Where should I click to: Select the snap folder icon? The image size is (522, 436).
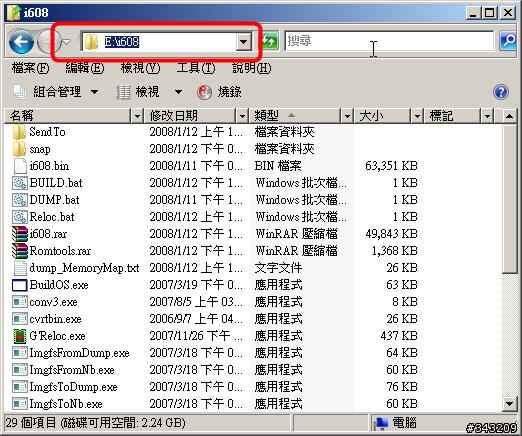coord(19,149)
